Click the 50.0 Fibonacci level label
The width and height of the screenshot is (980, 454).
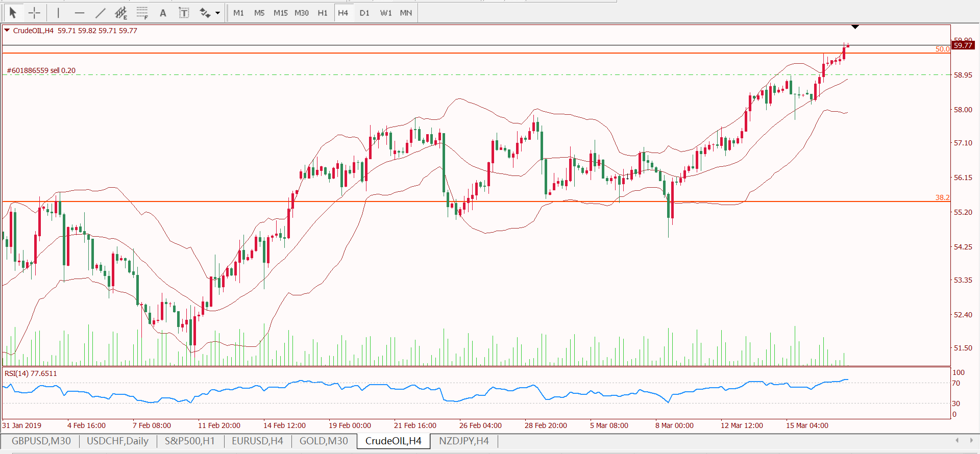[x=942, y=49]
